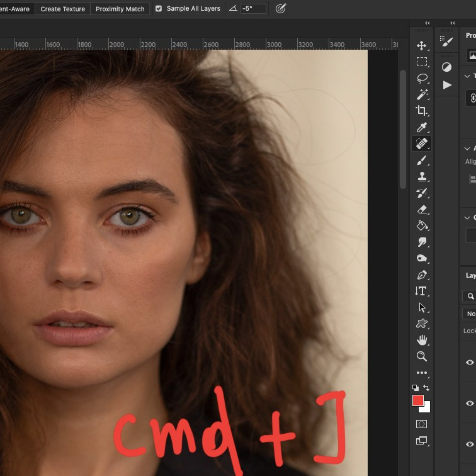
Task: Open the Brush Settings panel icon
Action: tap(446, 42)
